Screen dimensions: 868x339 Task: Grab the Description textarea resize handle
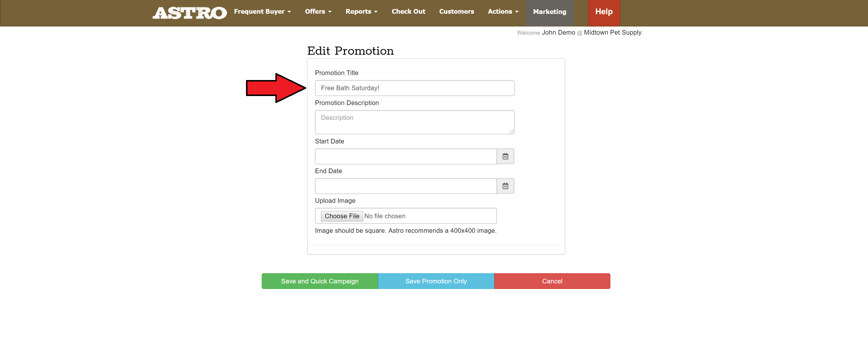pyautogui.click(x=511, y=132)
